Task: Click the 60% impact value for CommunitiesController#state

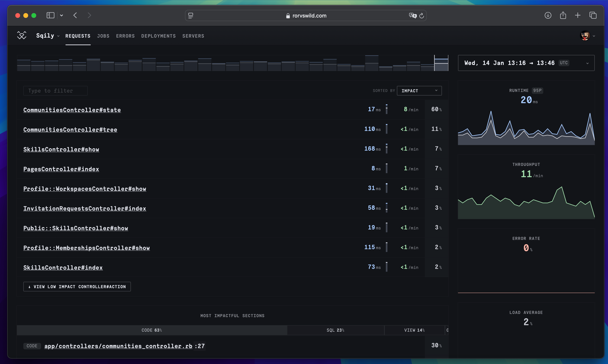Action: point(436,109)
